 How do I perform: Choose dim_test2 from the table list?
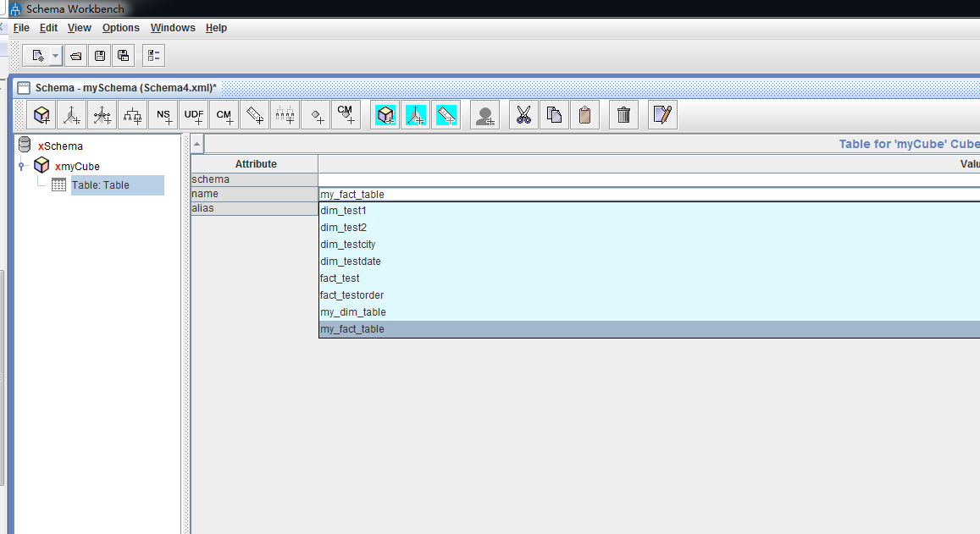pos(650,228)
